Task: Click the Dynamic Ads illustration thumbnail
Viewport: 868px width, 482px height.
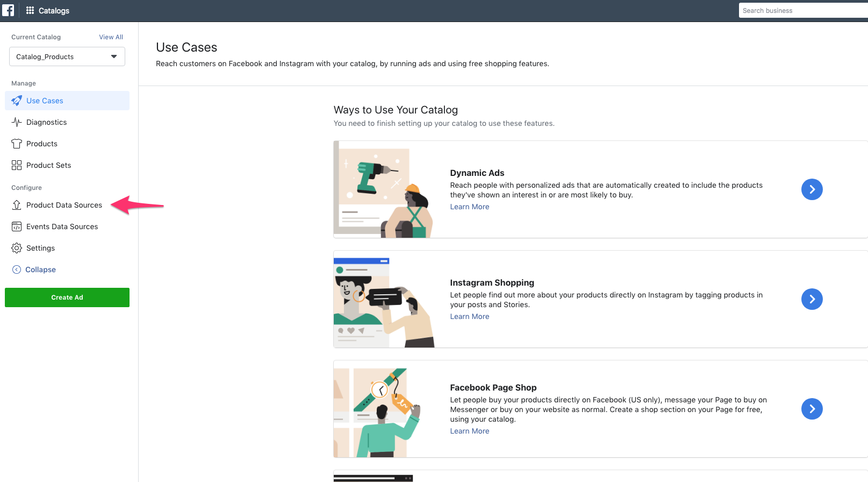Action: [x=384, y=189]
